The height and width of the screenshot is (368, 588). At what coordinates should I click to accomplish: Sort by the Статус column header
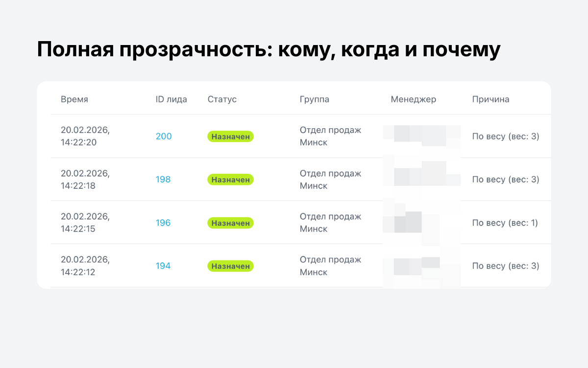[222, 99]
